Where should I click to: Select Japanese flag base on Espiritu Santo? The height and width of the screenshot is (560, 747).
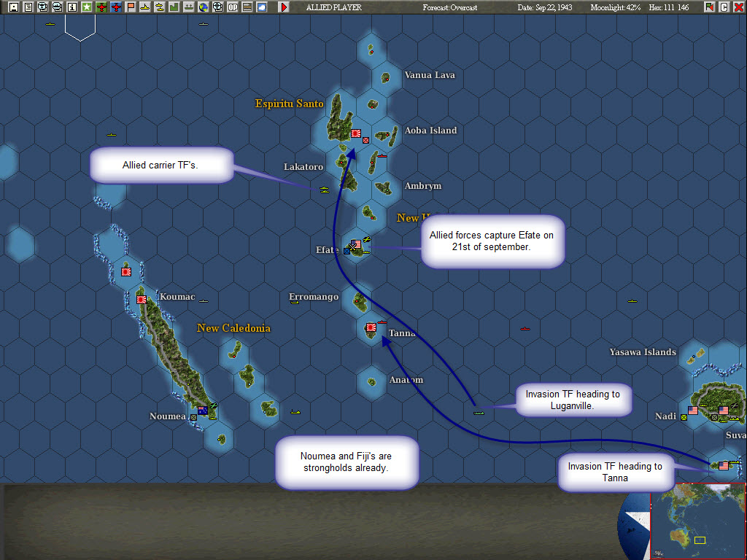pyautogui.click(x=356, y=133)
